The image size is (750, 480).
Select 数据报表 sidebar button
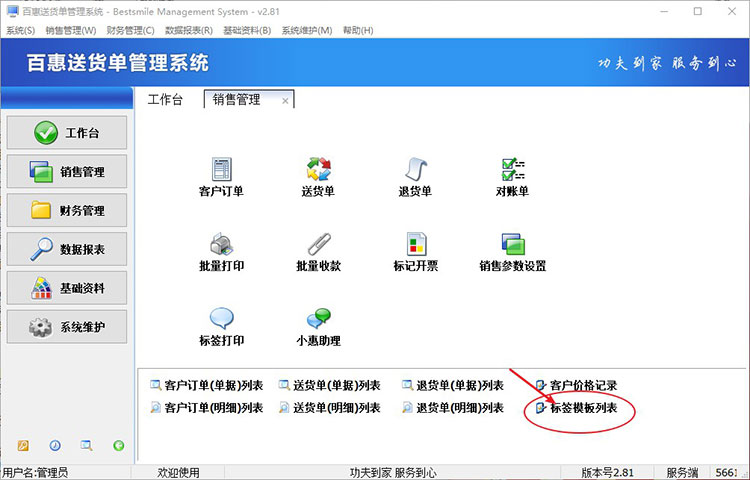(x=67, y=249)
